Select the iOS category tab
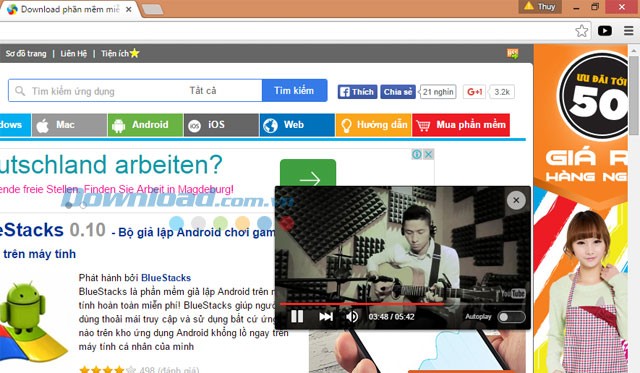640x373 pixels. pos(221,125)
